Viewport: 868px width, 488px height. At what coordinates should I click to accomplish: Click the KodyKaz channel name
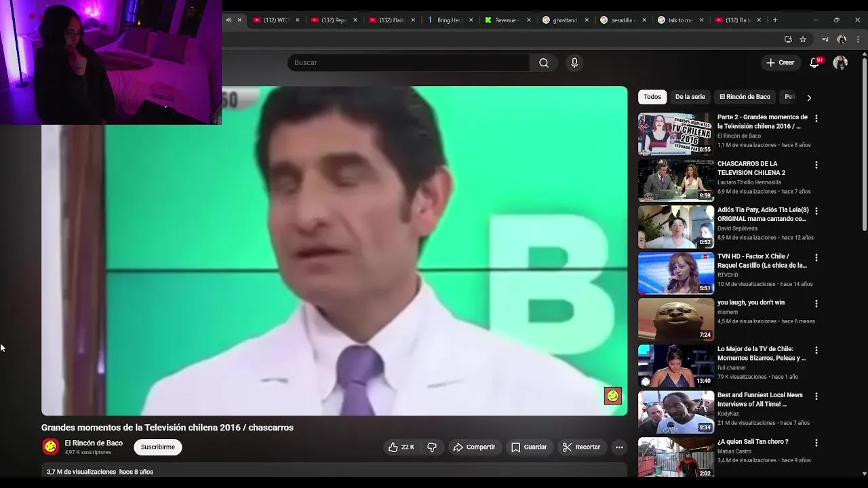tap(728, 413)
